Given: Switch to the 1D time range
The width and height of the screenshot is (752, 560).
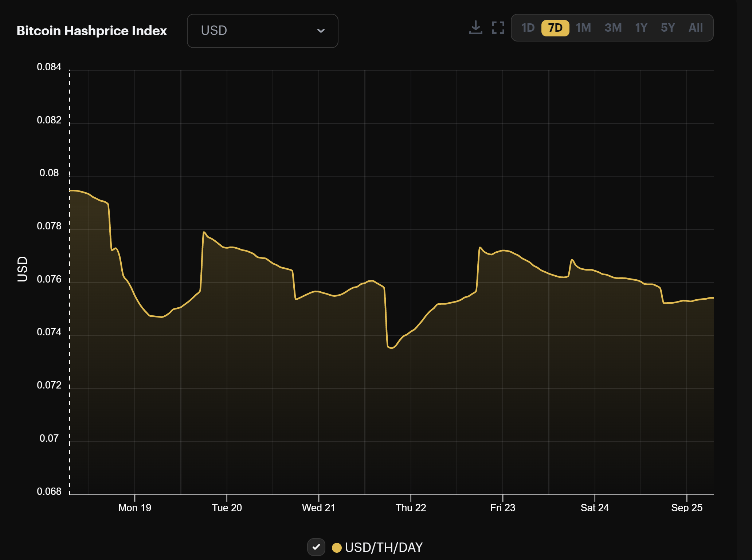Looking at the screenshot, I should pos(528,28).
